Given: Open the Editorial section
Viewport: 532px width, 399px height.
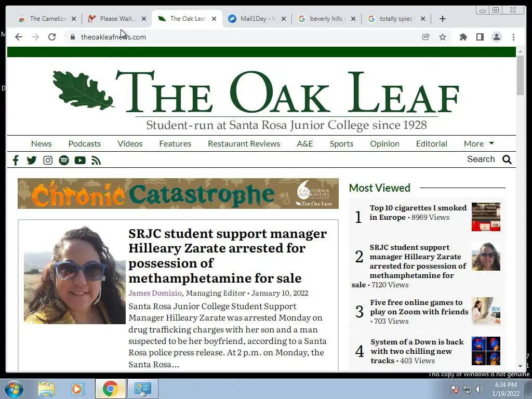Looking at the screenshot, I should pos(432,143).
